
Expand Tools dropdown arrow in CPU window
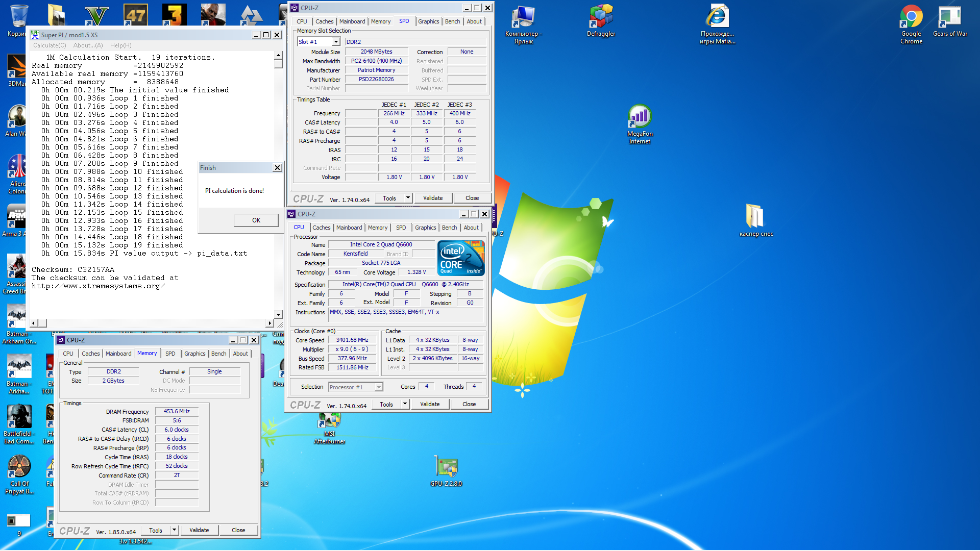pyautogui.click(x=405, y=404)
